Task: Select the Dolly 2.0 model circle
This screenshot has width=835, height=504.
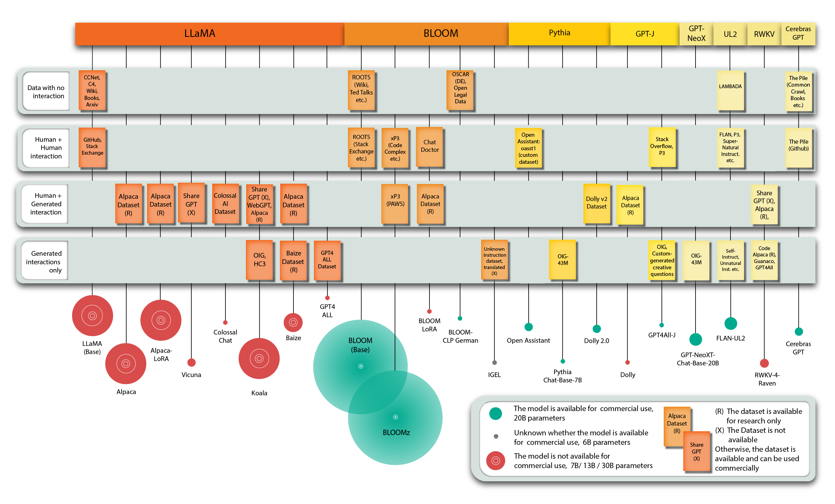Action: click(598, 332)
